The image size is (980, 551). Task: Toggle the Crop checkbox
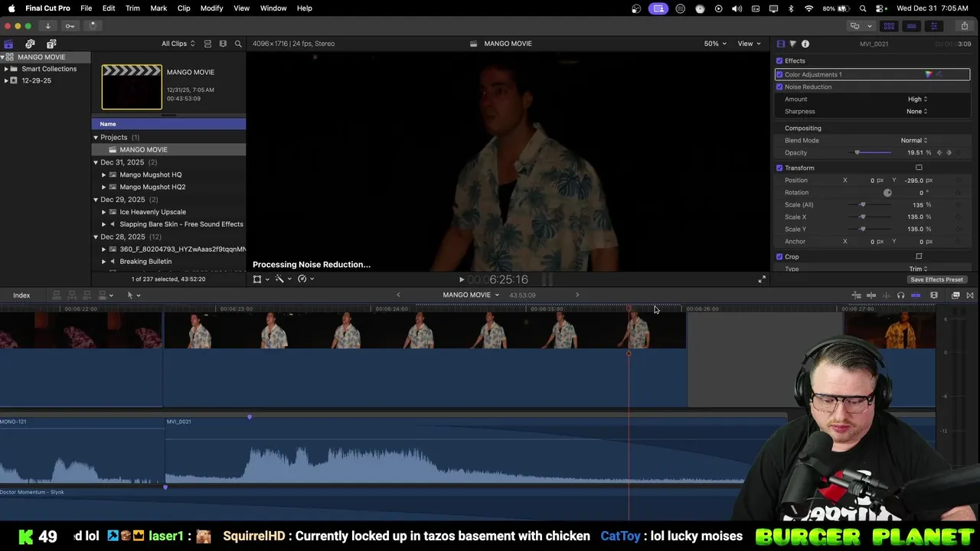(x=779, y=256)
